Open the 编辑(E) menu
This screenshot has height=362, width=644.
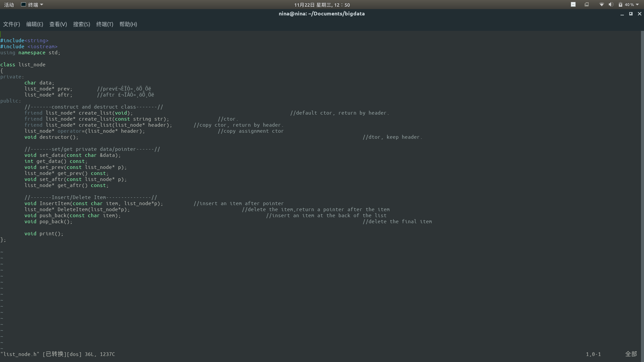point(35,24)
